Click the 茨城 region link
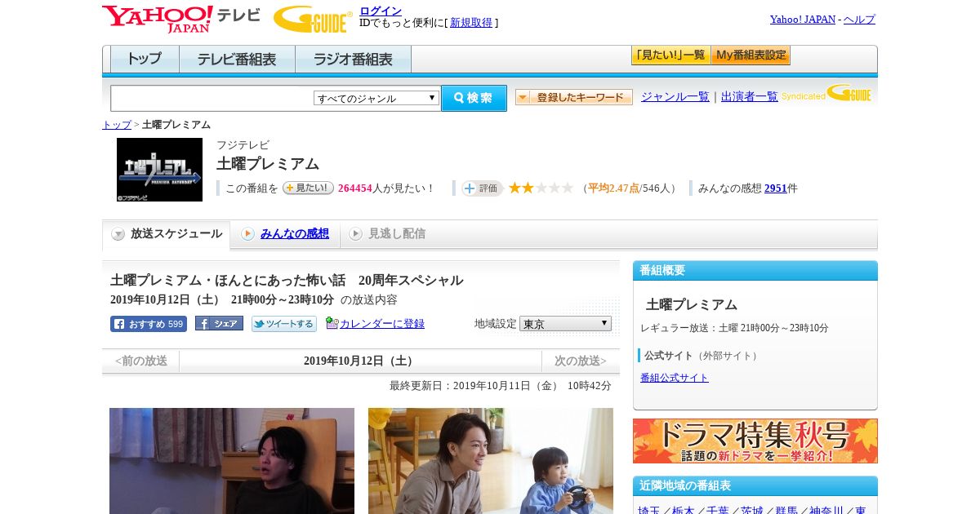The width and height of the screenshot is (980, 514). point(752,511)
